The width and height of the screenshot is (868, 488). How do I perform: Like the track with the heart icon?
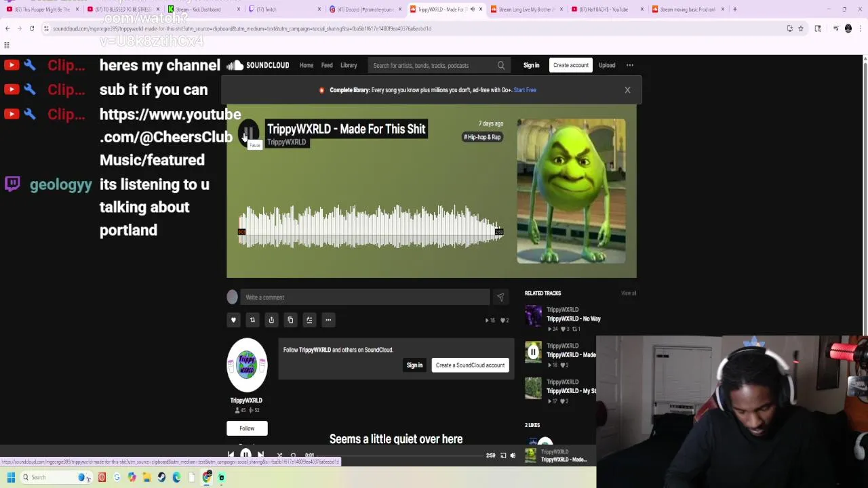click(233, 320)
